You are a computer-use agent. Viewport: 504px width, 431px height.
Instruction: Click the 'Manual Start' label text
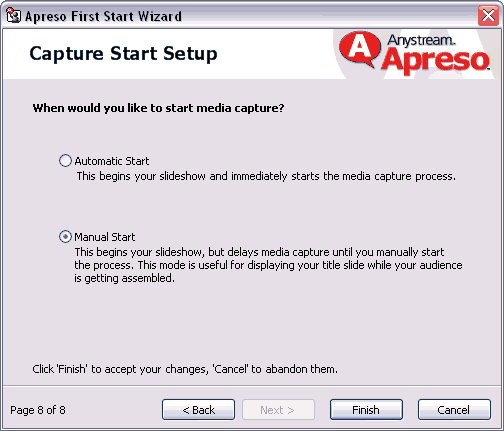[105, 237]
